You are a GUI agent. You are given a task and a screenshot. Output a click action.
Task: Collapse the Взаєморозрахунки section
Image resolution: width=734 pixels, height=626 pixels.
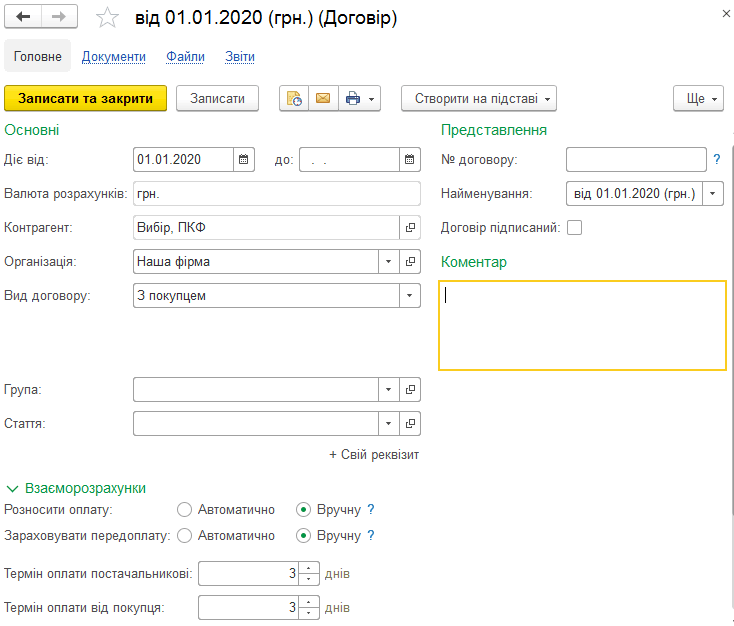12,489
